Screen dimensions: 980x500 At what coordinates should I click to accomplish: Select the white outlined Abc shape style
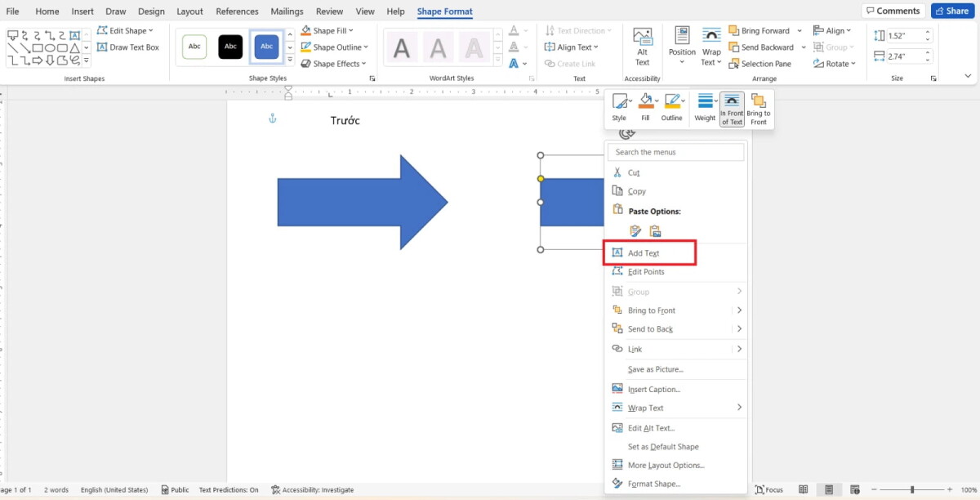194,47
